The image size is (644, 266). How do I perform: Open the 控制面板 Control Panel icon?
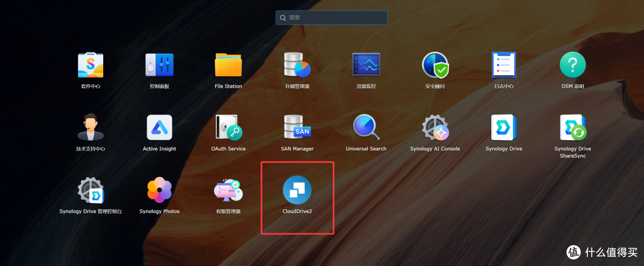159,65
